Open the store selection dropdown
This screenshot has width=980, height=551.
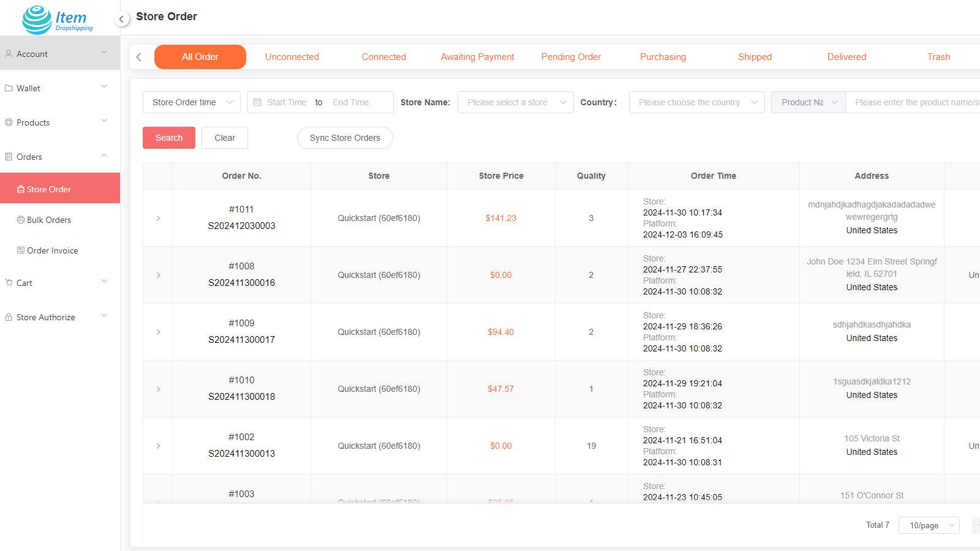click(515, 102)
